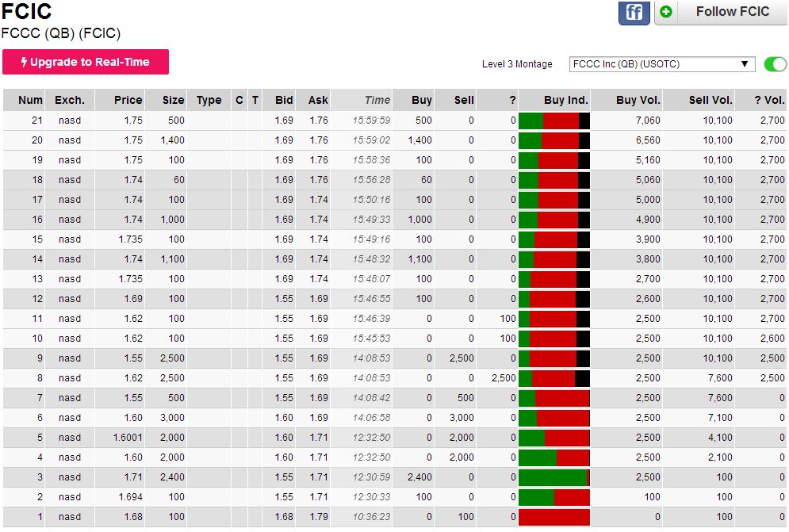Click price 1.68 in trade 1 row
789x532 pixels.
tap(133, 516)
